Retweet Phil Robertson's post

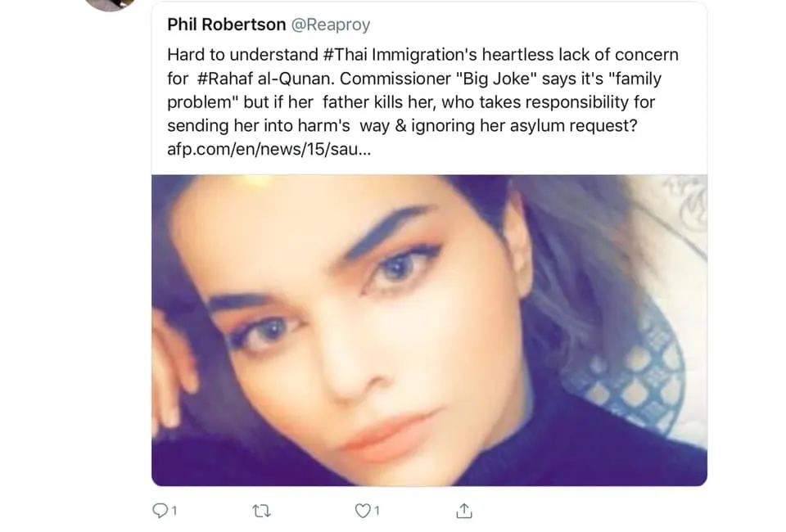(x=262, y=511)
